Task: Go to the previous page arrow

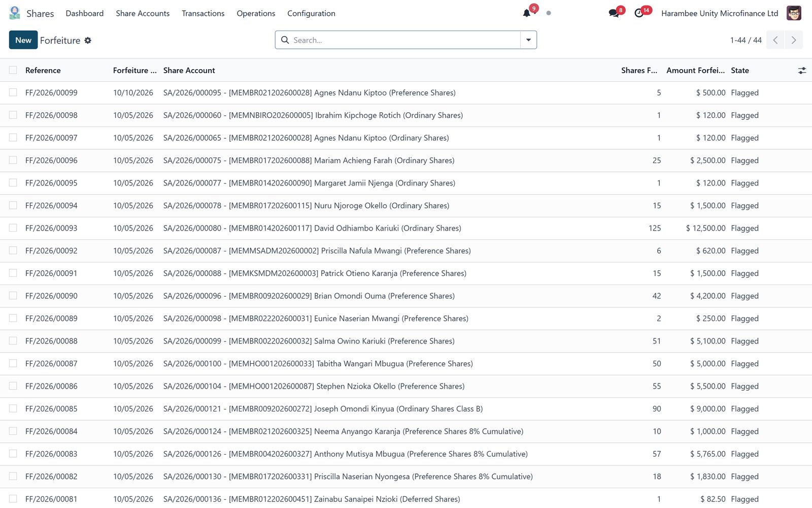Action: [775, 40]
